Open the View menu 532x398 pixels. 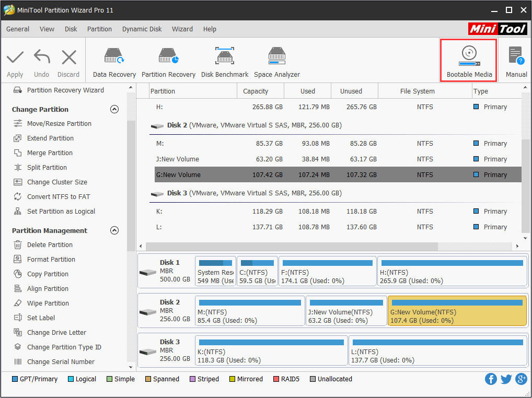[x=47, y=29]
